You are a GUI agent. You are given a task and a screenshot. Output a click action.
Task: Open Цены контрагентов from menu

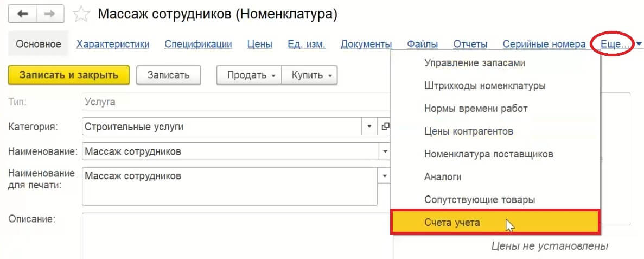pyautogui.click(x=495, y=131)
